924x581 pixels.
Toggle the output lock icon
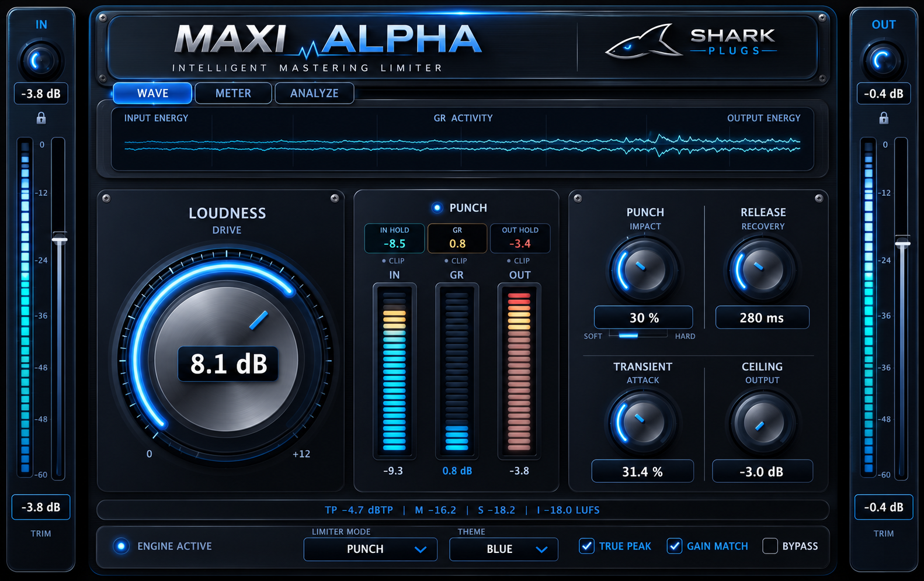pyautogui.click(x=884, y=118)
